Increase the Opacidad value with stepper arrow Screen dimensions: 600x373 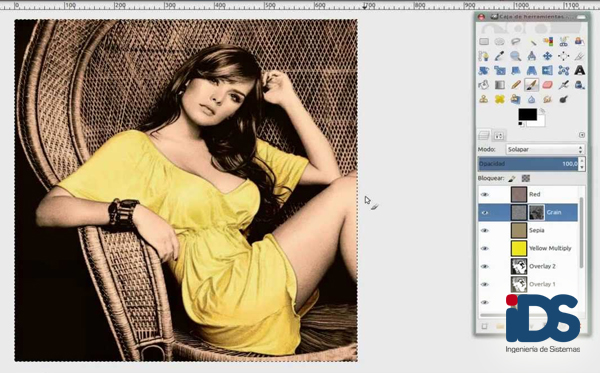[x=582, y=161]
